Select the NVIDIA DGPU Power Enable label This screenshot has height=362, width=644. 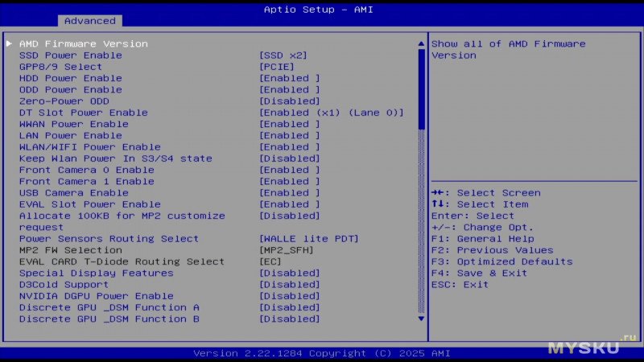96,296
